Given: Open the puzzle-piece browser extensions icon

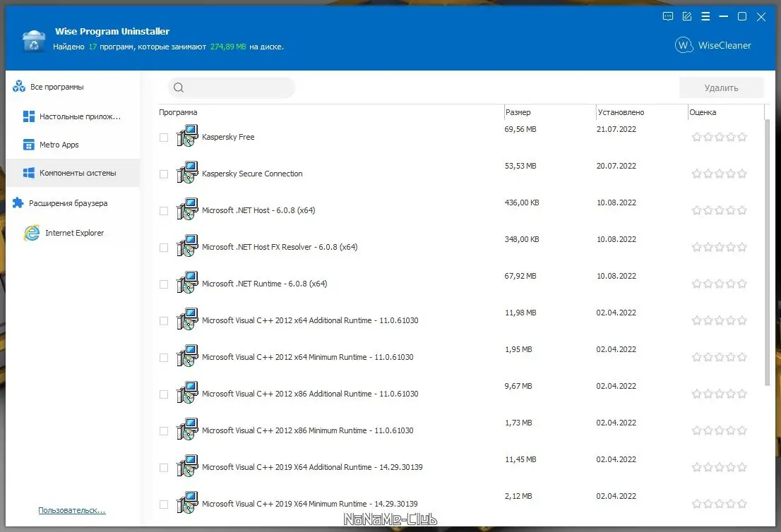Looking at the screenshot, I should pyautogui.click(x=16, y=202).
